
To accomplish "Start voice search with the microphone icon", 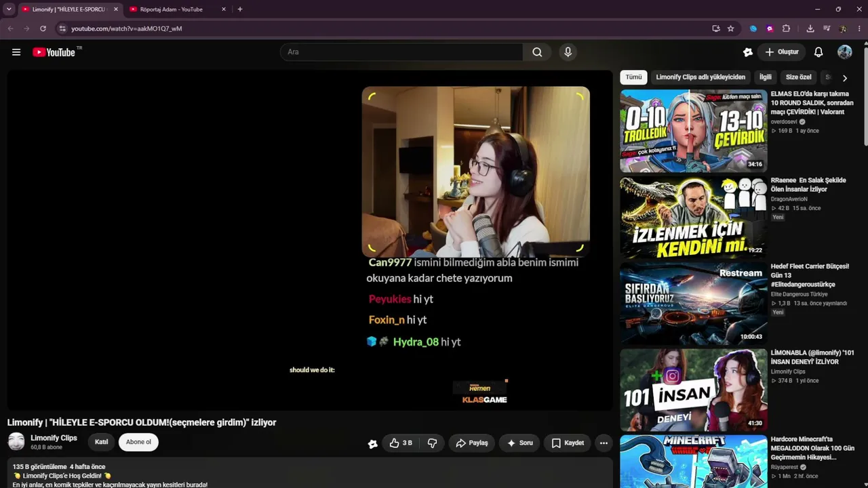I will coord(568,52).
